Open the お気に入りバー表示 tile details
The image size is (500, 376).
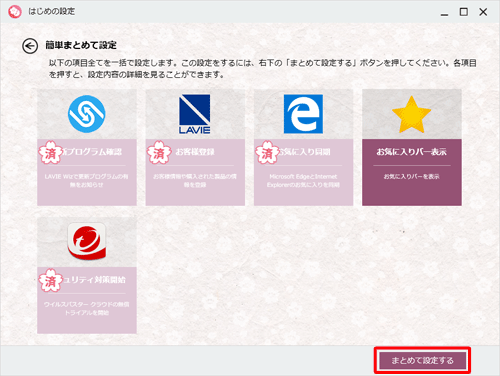point(412,152)
